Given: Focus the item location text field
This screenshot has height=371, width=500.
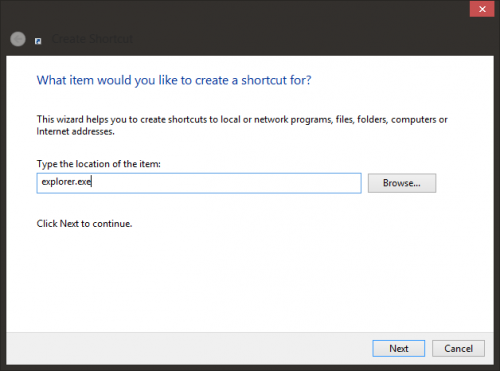Looking at the screenshot, I should (199, 183).
